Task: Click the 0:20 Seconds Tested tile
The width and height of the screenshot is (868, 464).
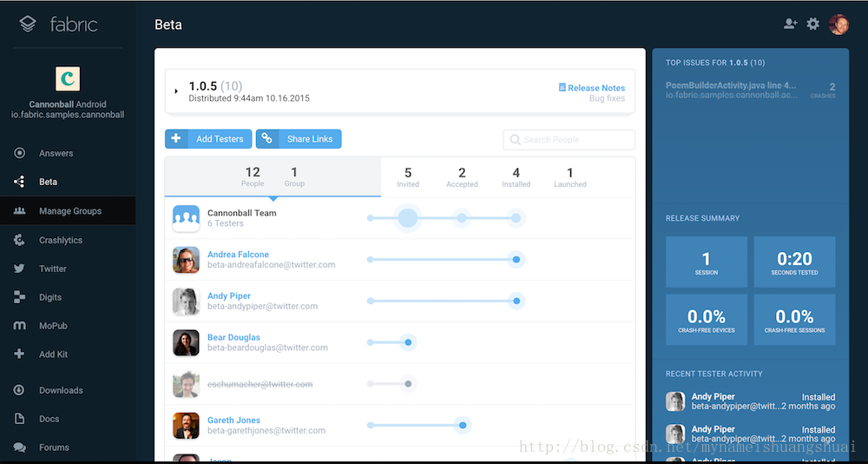Action: 794,262
